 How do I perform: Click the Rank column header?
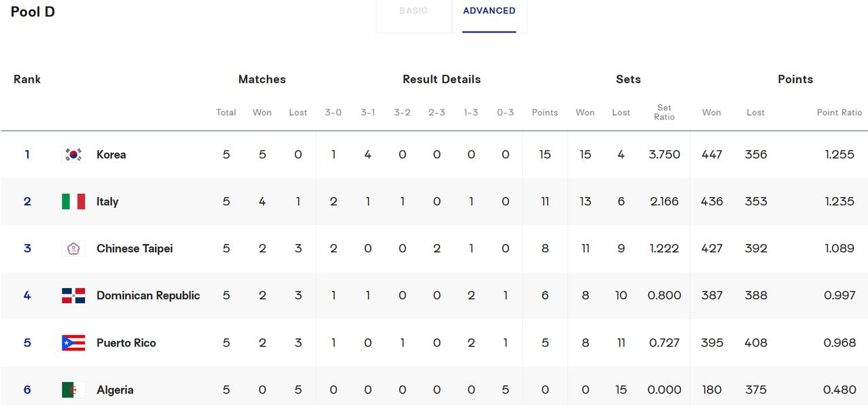[27, 79]
